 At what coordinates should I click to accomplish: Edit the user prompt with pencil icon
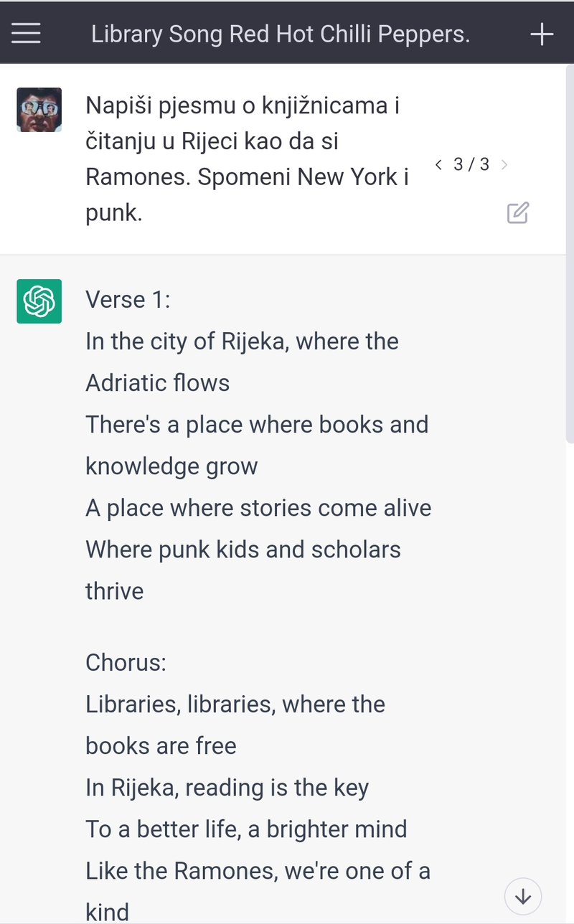[517, 213]
